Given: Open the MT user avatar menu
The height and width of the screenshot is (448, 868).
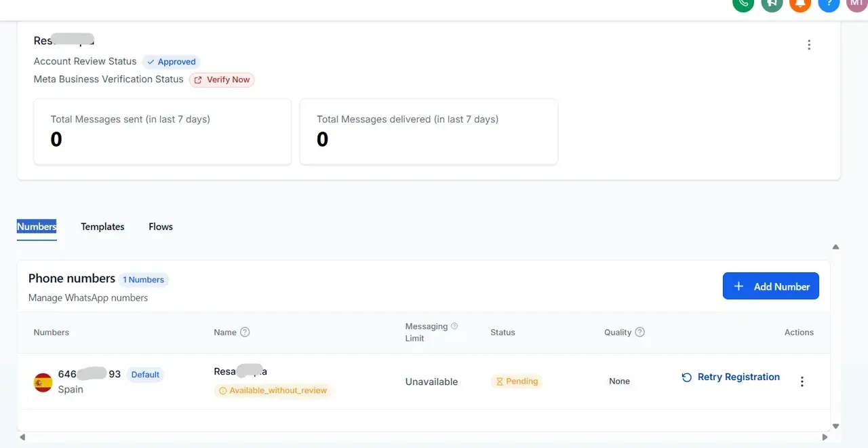Looking at the screenshot, I should pos(857,3).
